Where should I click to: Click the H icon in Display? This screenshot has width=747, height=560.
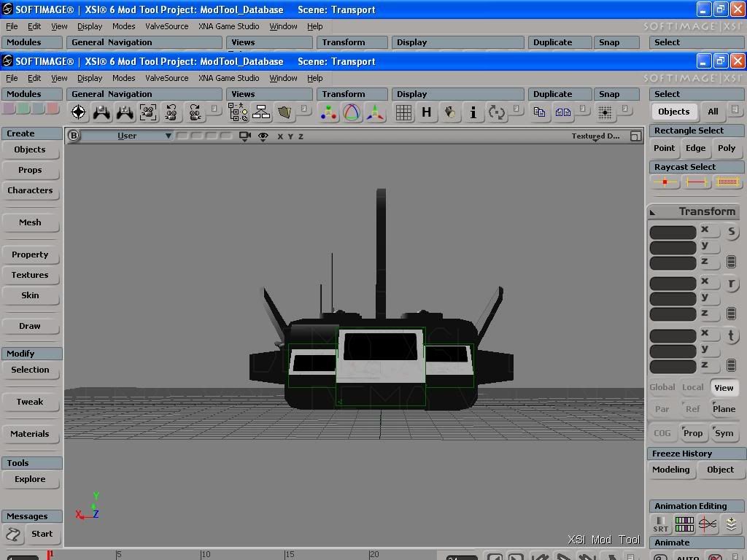pos(426,112)
